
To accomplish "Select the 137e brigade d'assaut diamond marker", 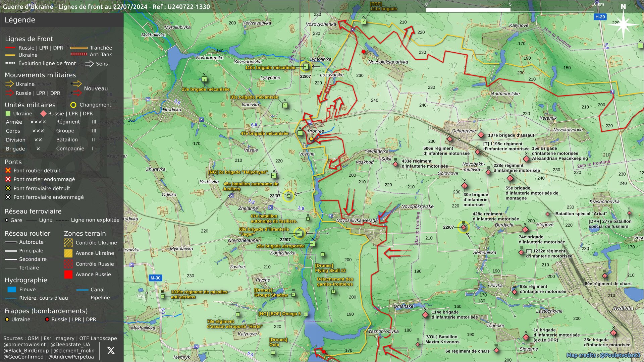I will coord(481,135).
